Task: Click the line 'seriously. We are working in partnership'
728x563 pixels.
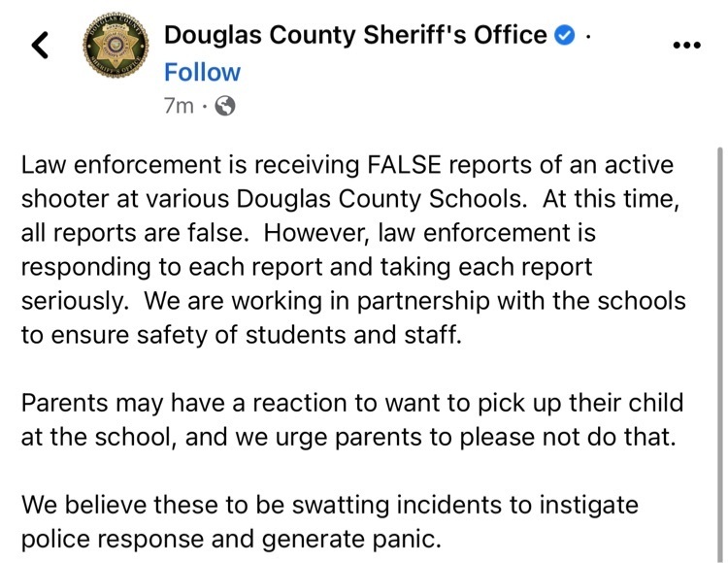Action: click(353, 301)
